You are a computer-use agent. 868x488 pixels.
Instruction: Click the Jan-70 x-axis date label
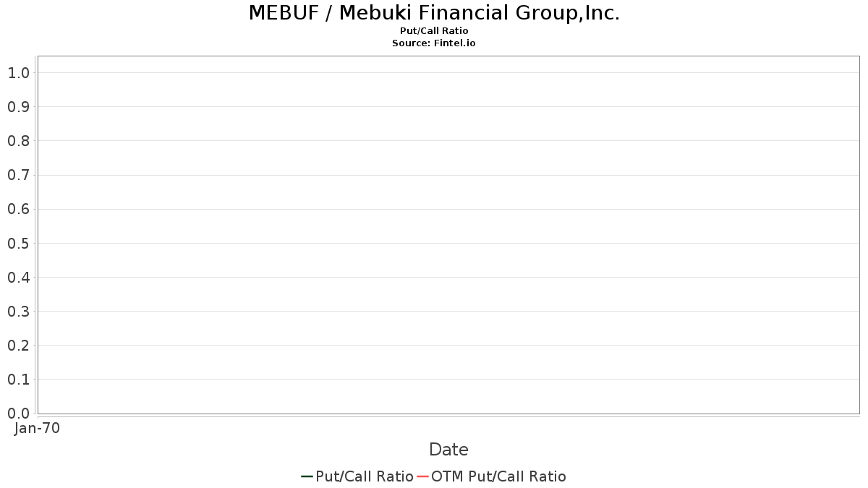pyautogui.click(x=37, y=428)
